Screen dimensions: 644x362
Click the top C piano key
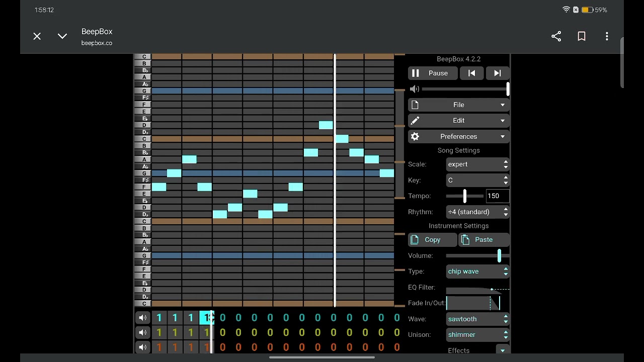(143, 56)
